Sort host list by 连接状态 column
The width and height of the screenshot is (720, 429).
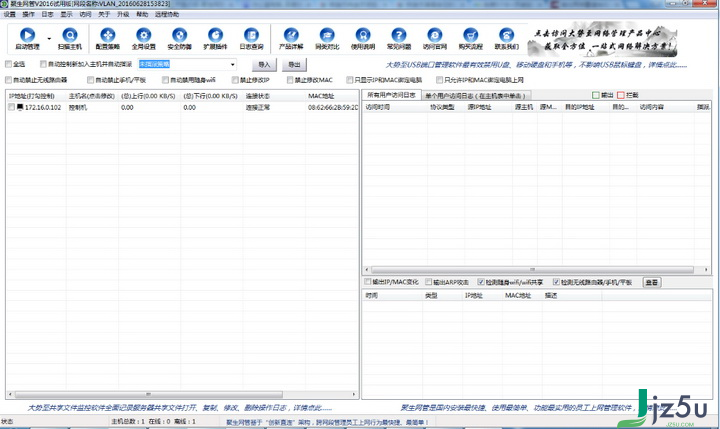[274, 96]
